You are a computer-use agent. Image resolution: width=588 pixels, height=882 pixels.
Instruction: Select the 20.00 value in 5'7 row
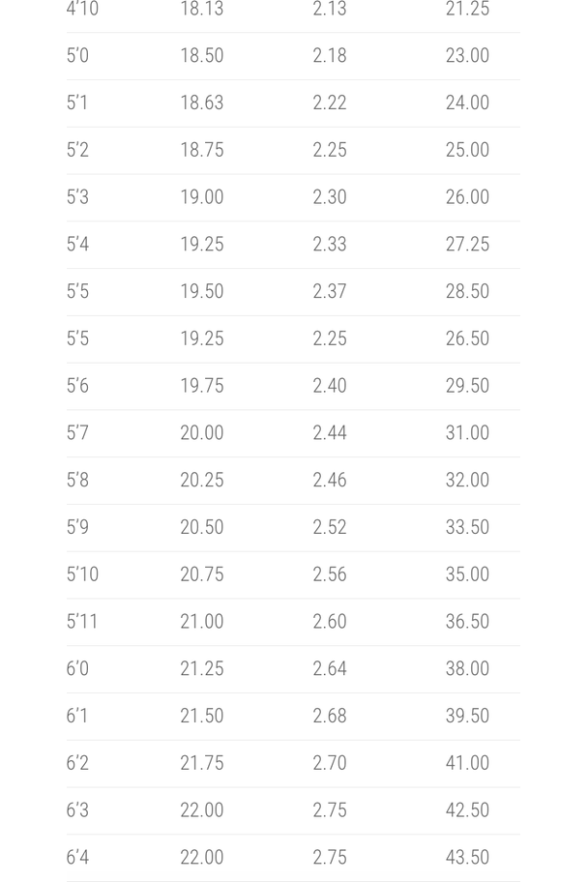tap(201, 433)
